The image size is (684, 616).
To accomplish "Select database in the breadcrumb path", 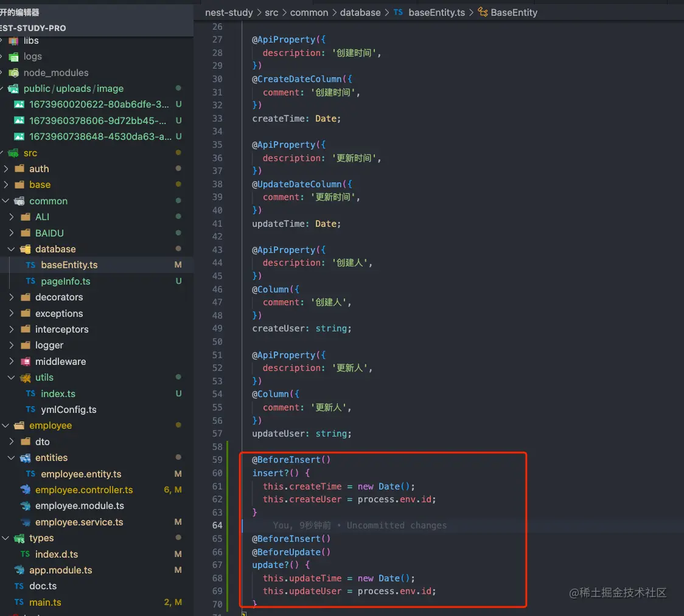I will (x=360, y=13).
